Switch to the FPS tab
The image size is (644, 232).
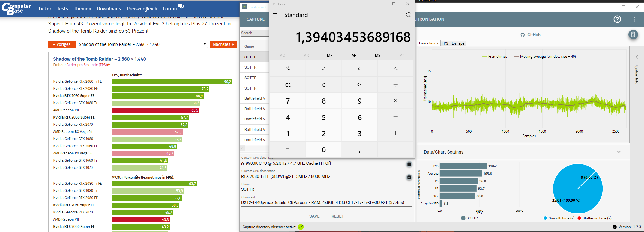445,43
